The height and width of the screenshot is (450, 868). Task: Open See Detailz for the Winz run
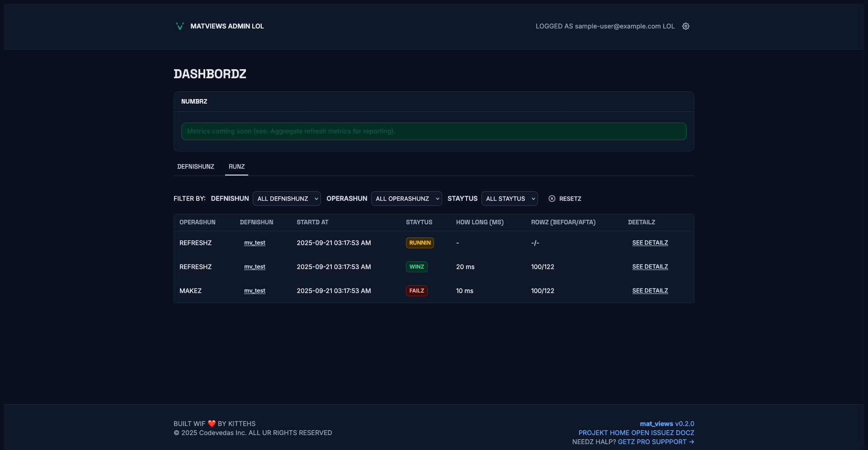tap(650, 267)
